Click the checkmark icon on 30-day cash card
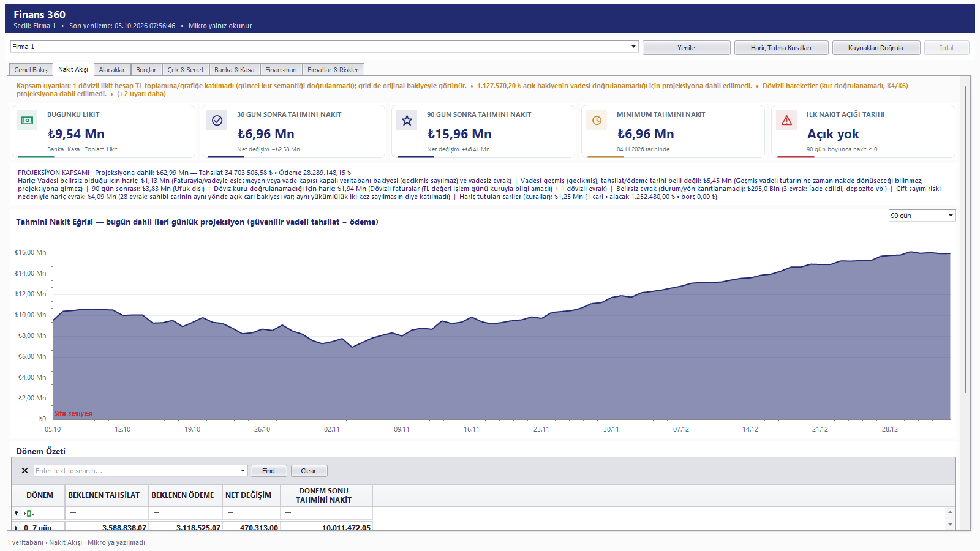980x551 pixels. [x=217, y=121]
